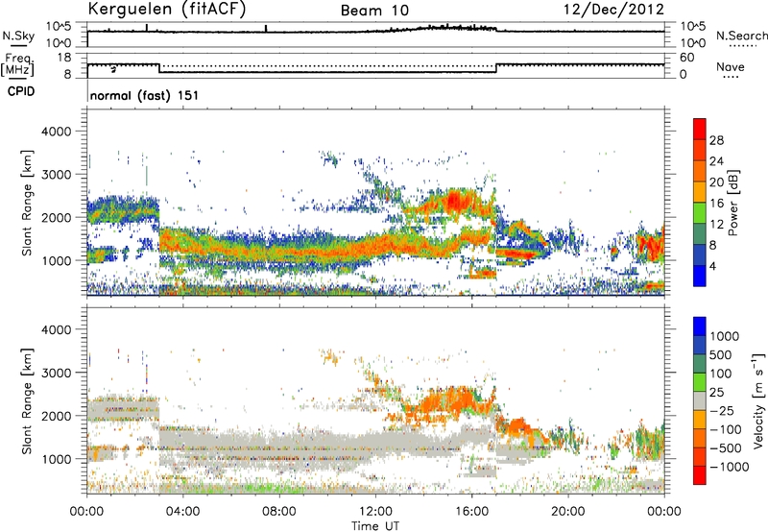Click the '04:00' time axis tick

pos(182,512)
